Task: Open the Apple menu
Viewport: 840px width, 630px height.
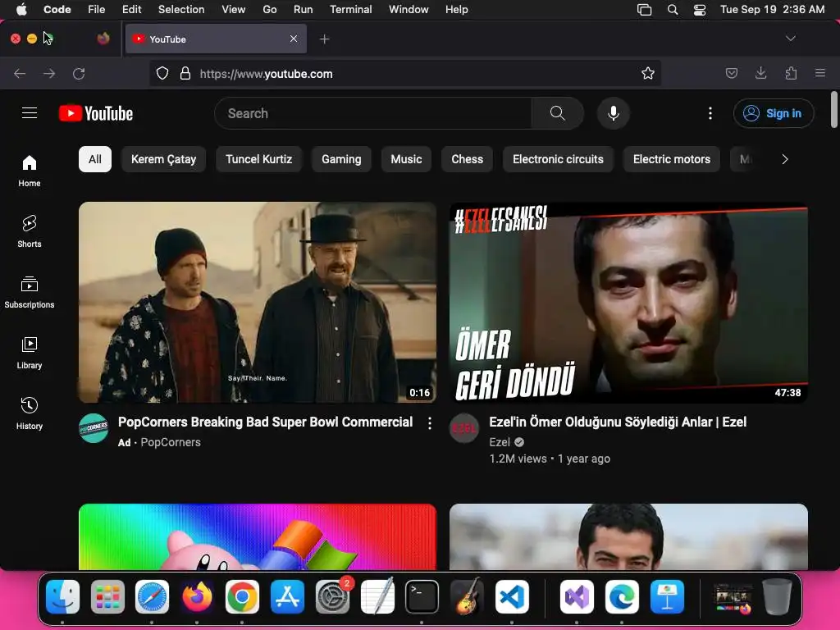Action: [x=21, y=10]
